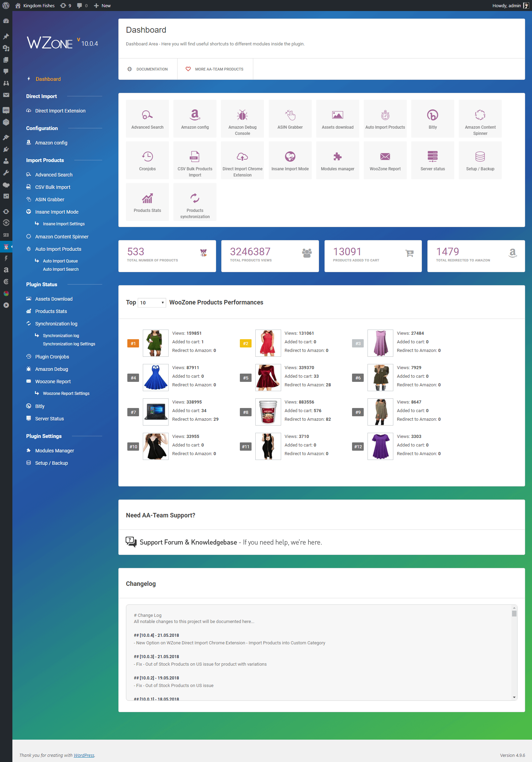Click the changelog scrollbar down arrow

click(514, 697)
